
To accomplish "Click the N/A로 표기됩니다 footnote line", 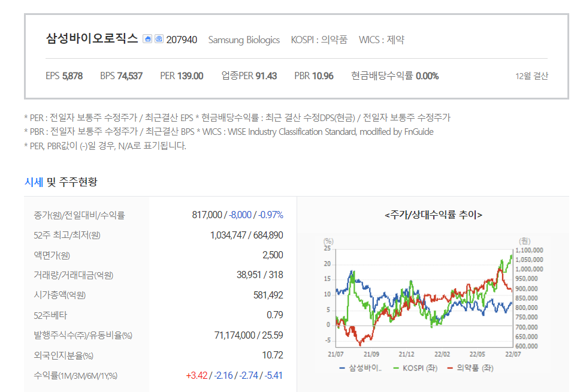I will [x=105, y=146].
